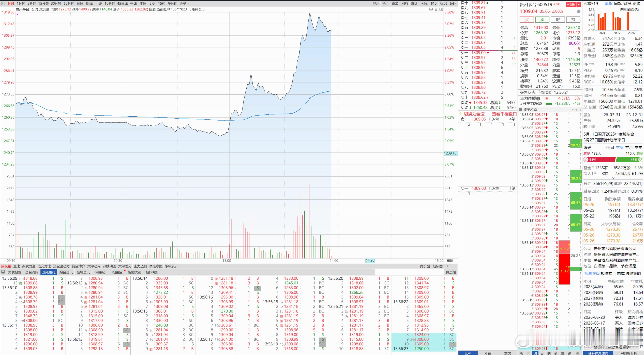Click the red 买 buy button
This screenshot has width=644, height=355.
(527, 20)
